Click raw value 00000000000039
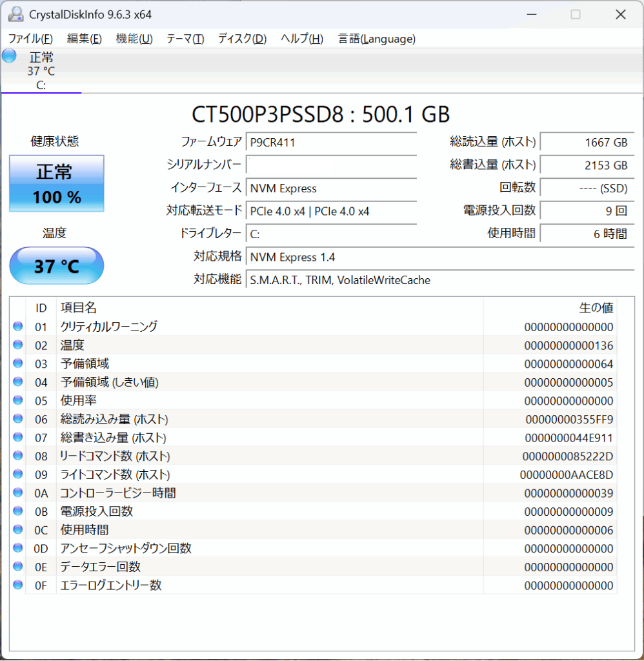The height and width of the screenshot is (661, 644). click(x=569, y=493)
